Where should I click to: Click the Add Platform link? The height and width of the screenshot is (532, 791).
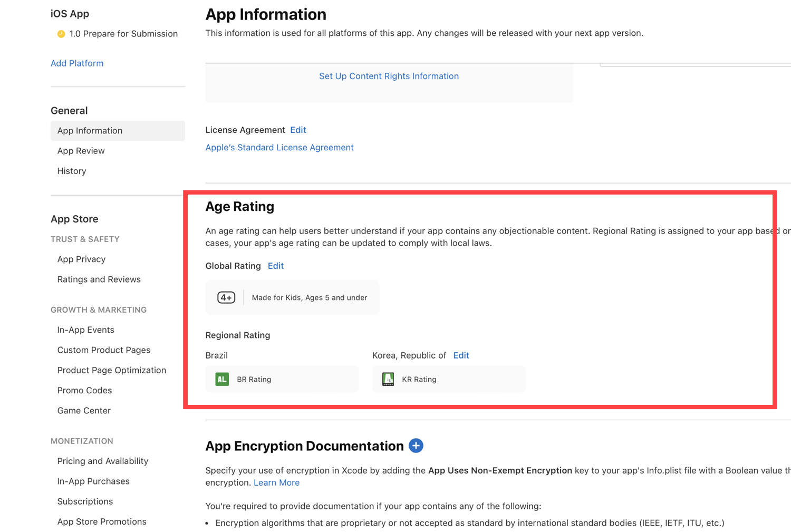(77, 63)
